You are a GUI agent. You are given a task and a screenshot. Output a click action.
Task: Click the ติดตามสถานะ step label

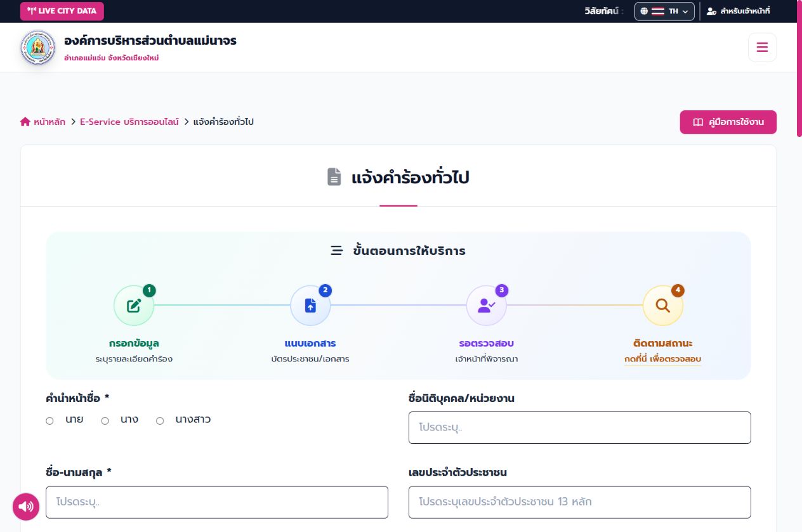click(663, 343)
